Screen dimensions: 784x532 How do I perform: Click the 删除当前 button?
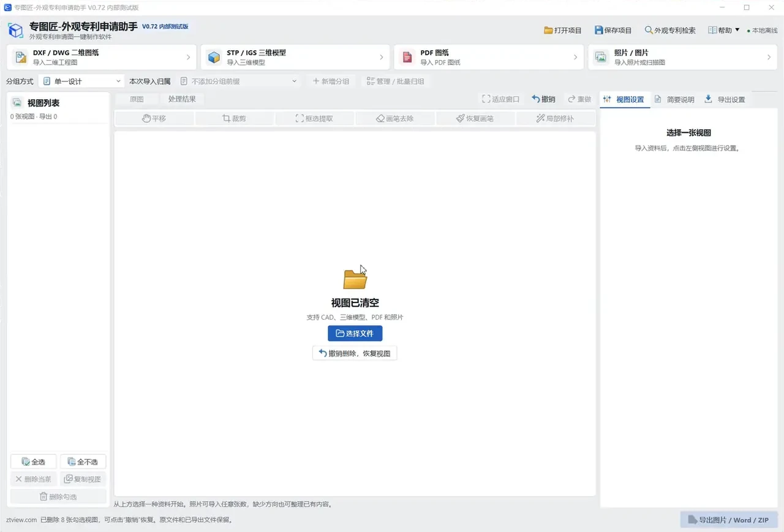[x=34, y=479]
